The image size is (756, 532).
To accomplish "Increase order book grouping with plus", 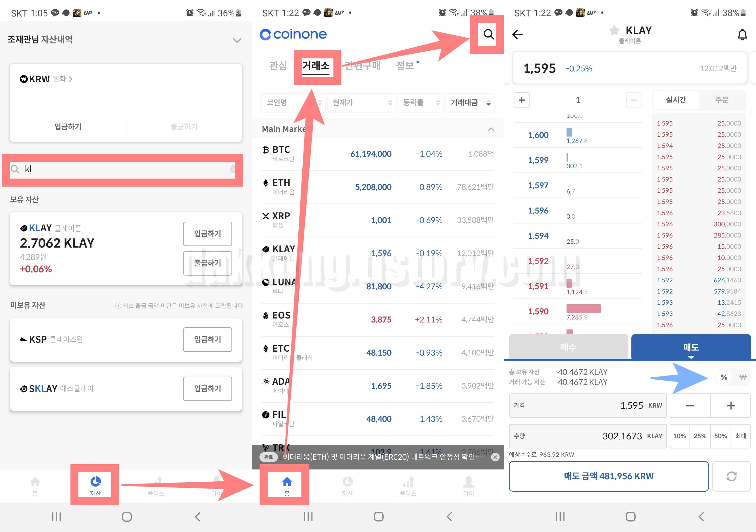I will click(521, 100).
